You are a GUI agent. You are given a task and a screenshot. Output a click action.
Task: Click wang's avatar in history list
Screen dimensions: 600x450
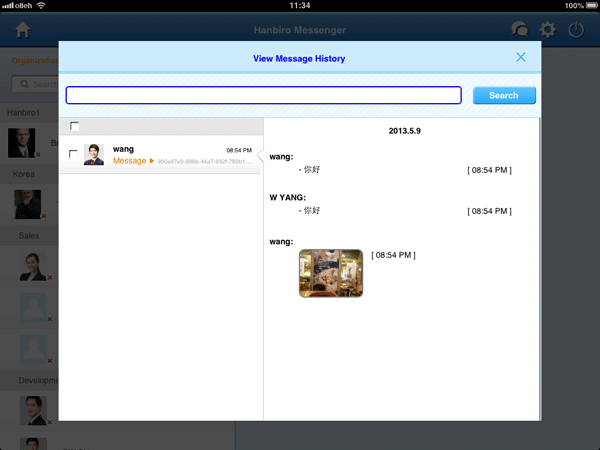point(94,154)
